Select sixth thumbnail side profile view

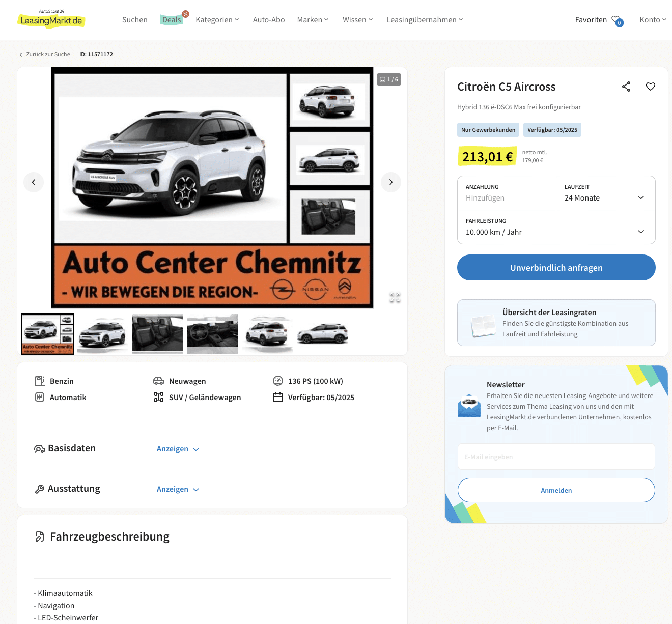click(323, 334)
